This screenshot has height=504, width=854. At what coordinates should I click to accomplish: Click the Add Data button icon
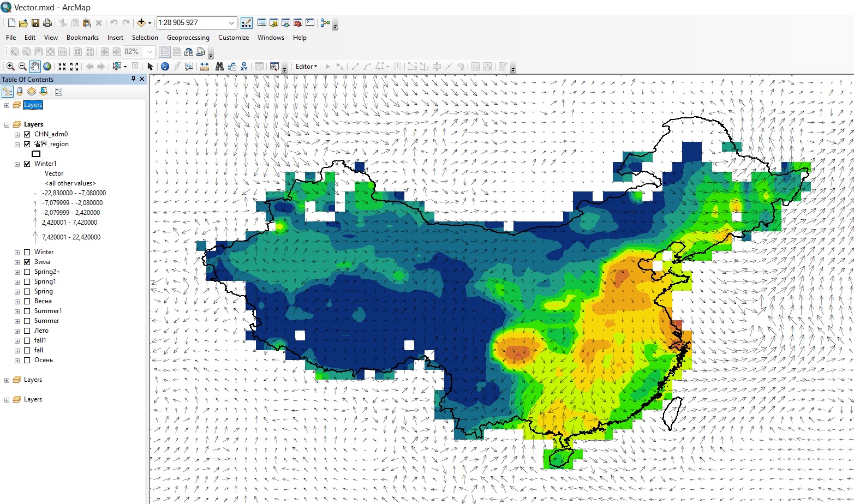coord(141,23)
